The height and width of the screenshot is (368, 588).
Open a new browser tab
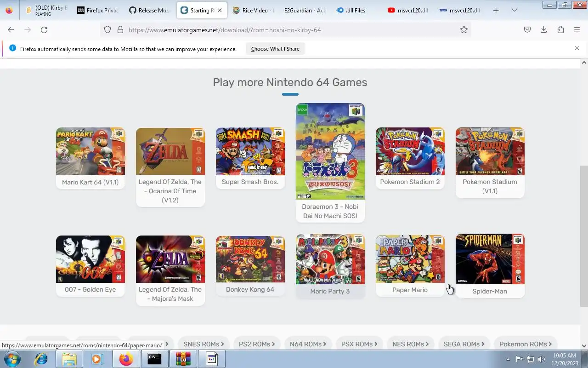pos(496,10)
